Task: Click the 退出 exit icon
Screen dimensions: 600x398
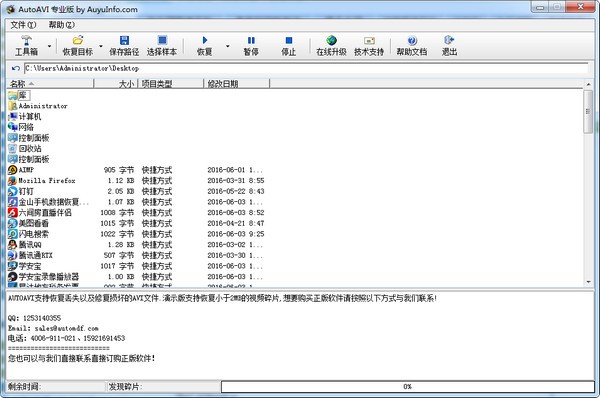Action: tap(449, 40)
